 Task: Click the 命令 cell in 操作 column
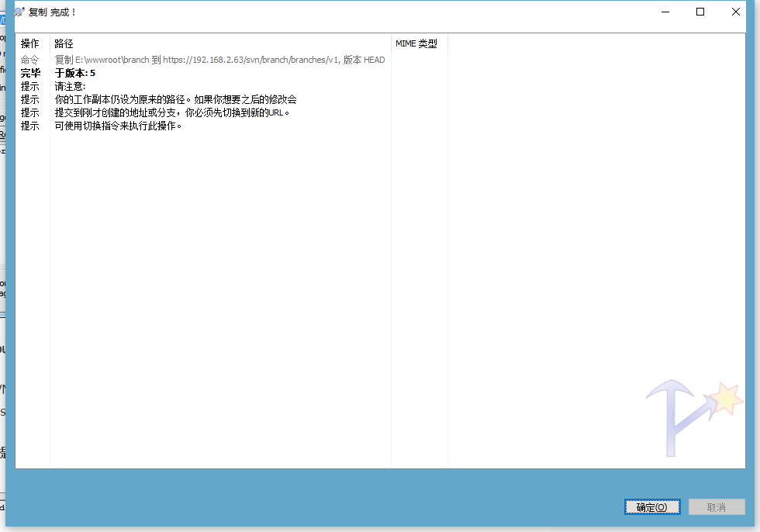(29, 60)
